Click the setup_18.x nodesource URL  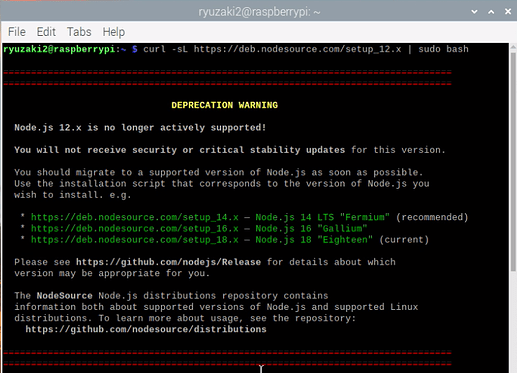(135, 240)
